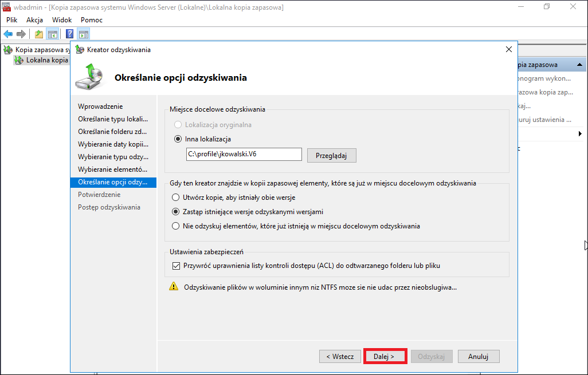Toggle the show/hide console tree icon
The height and width of the screenshot is (375, 588).
[x=53, y=34]
